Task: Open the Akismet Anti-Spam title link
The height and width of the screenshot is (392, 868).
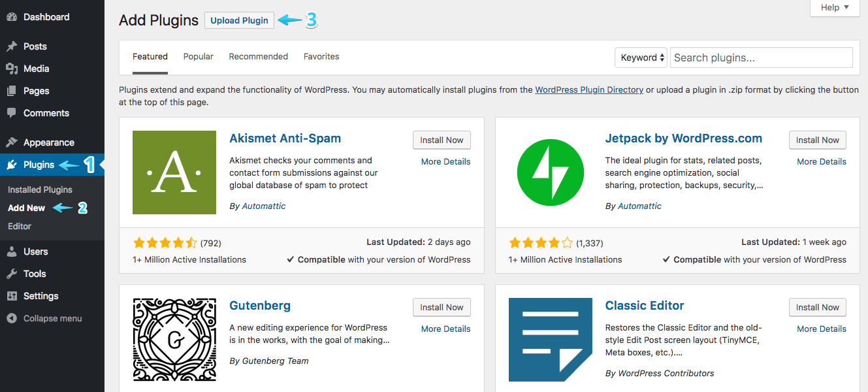Action: pos(285,139)
